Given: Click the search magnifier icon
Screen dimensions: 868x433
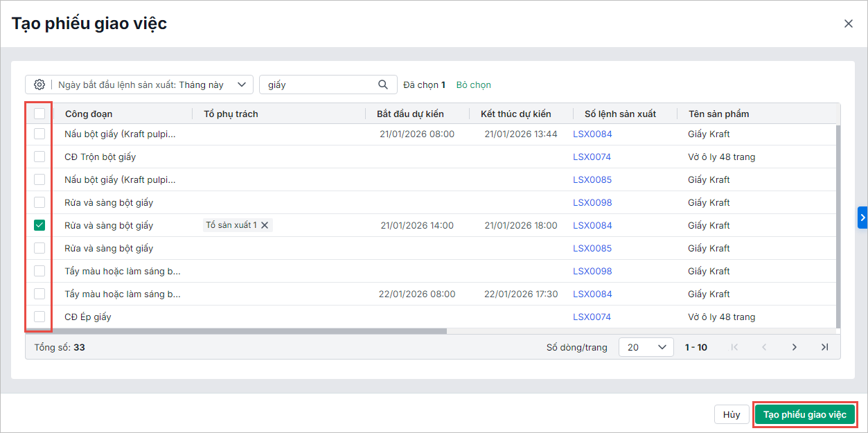Looking at the screenshot, I should tap(383, 85).
